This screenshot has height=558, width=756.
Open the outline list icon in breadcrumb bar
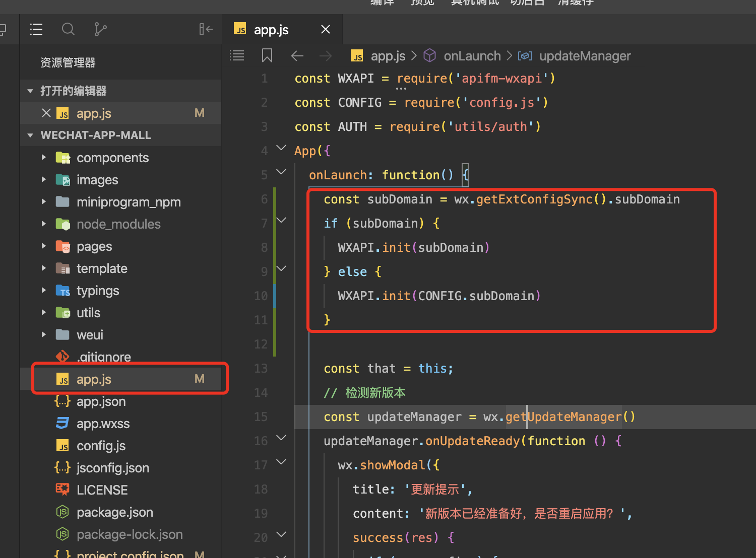pyautogui.click(x=237, y=55)
